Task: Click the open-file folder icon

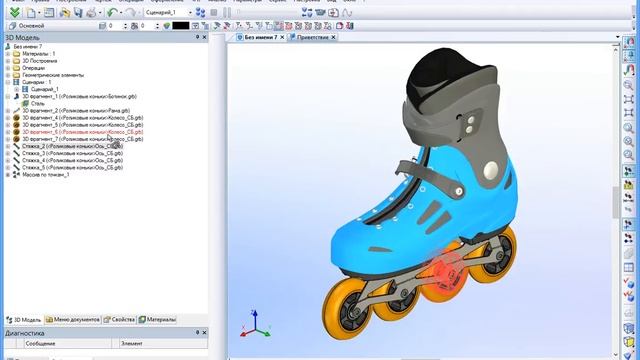Action: pyautogui.click(x=64, y=13)
